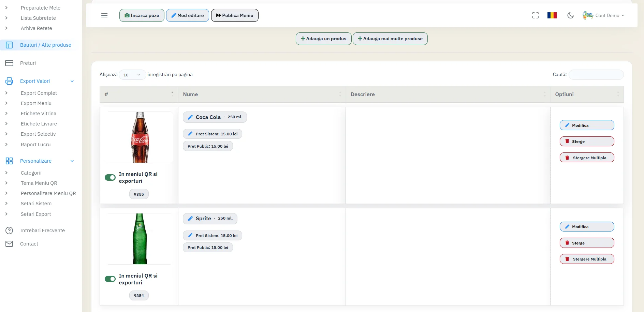The image size is (644, 312).
Task: Change language via Romanian flag
Action: [x=552, y=15]
